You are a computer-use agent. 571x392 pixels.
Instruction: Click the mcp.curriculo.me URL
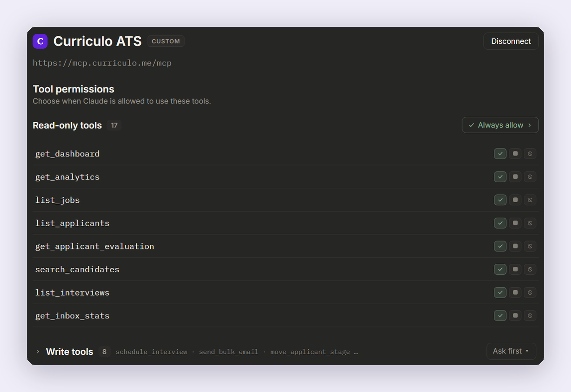(102, 63)
